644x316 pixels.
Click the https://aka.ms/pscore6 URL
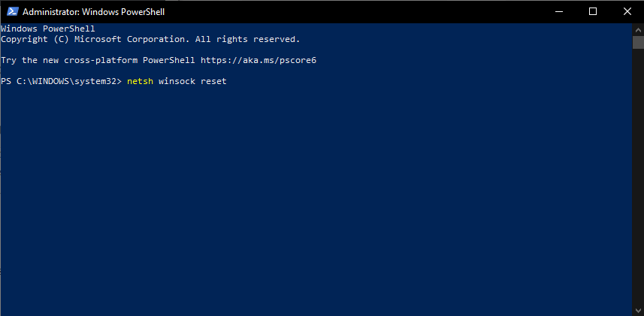point(259,60)
